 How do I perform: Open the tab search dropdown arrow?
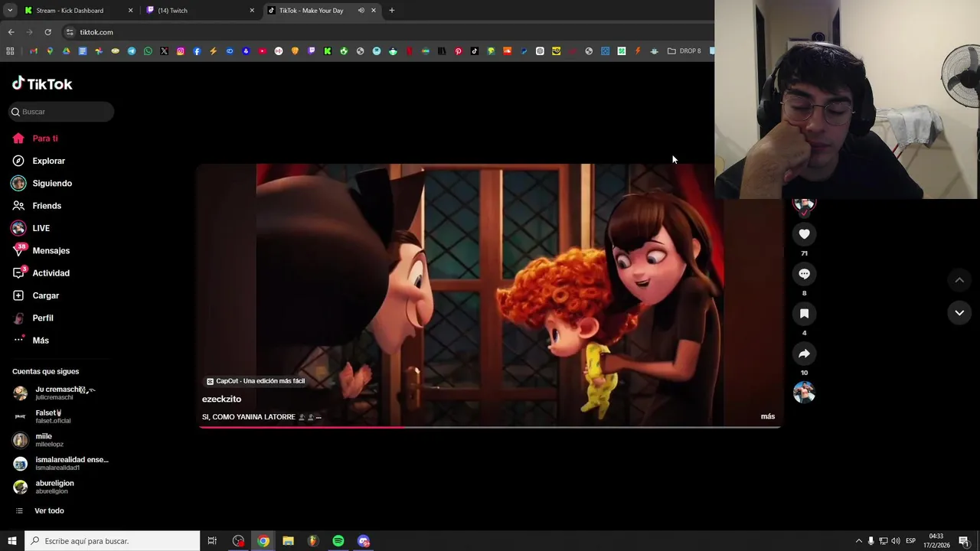pos(10,11)
